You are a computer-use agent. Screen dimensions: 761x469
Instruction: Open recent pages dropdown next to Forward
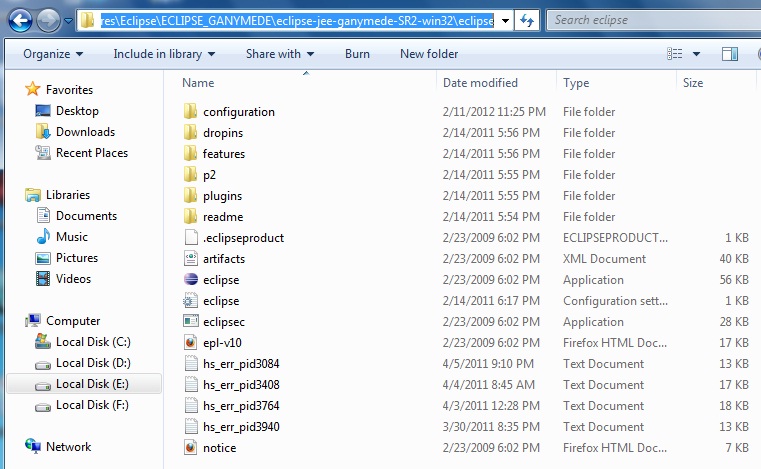coord(68,21)
